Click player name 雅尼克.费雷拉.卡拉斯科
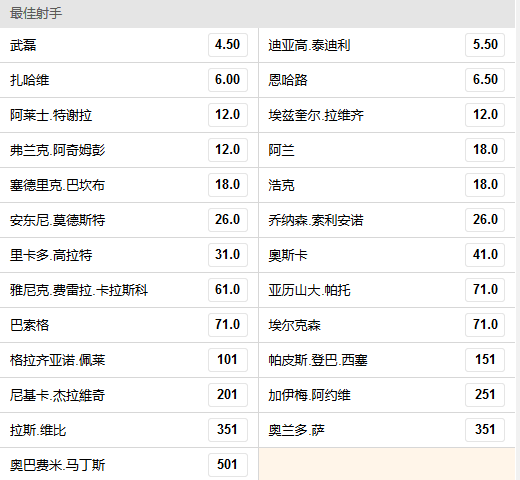This screenshot has height=480, width=520. coord(79,290)
